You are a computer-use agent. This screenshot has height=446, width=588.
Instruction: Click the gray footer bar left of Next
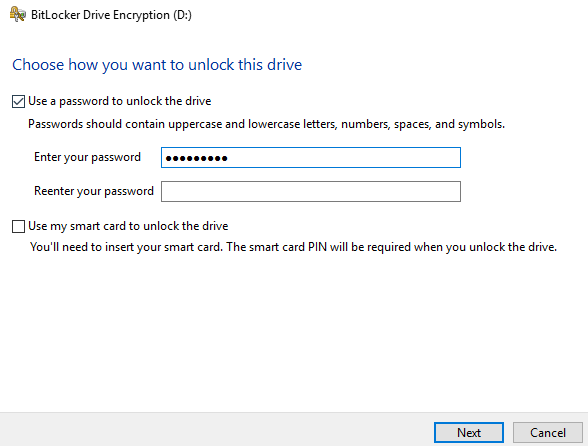[x=216, y=430]
